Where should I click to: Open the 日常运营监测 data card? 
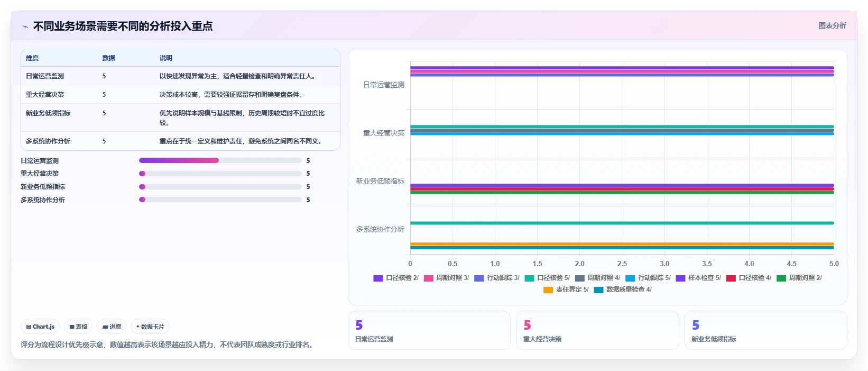429,330
